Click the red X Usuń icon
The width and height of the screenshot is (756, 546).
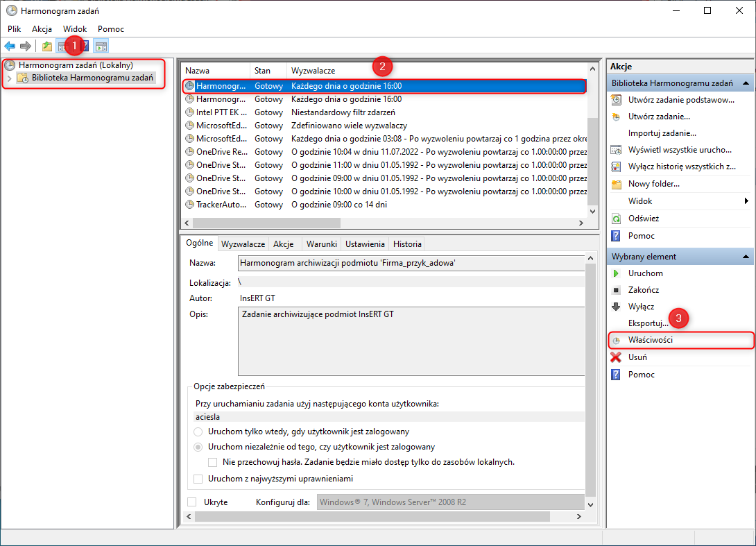tap(616, 357)
